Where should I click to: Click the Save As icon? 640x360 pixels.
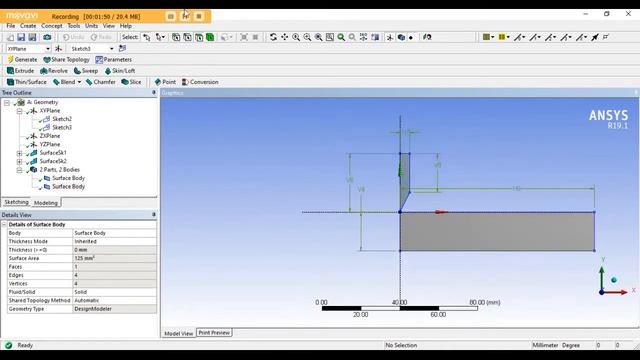(32, 37)
